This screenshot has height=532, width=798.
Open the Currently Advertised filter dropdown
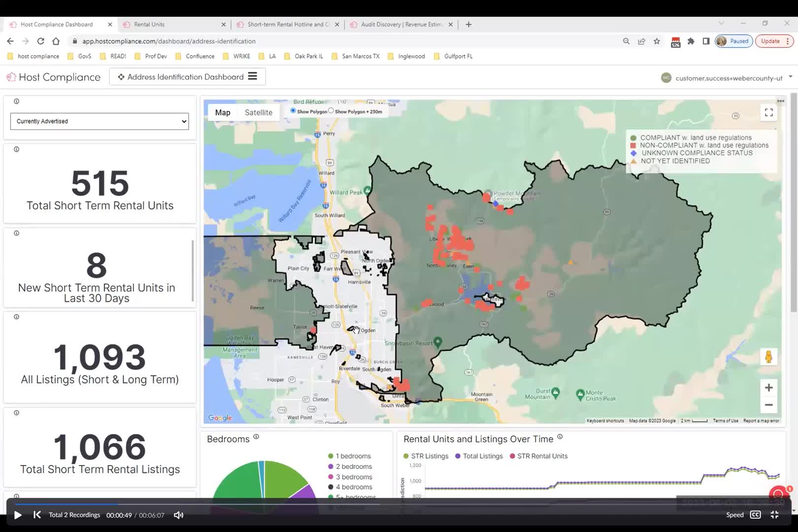tap(99, 121)
